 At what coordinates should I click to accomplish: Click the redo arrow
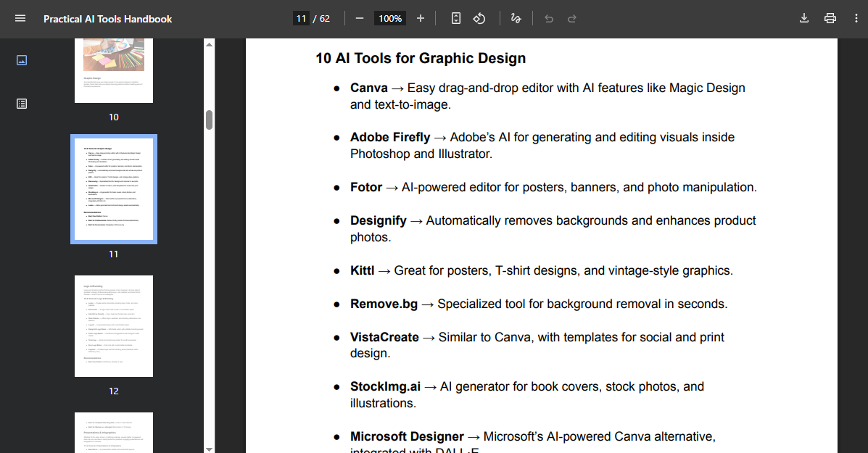point(572,18)
